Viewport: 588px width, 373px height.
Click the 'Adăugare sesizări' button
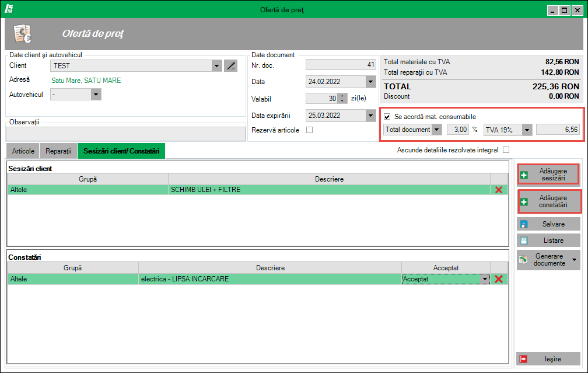[x=548, y=175]
